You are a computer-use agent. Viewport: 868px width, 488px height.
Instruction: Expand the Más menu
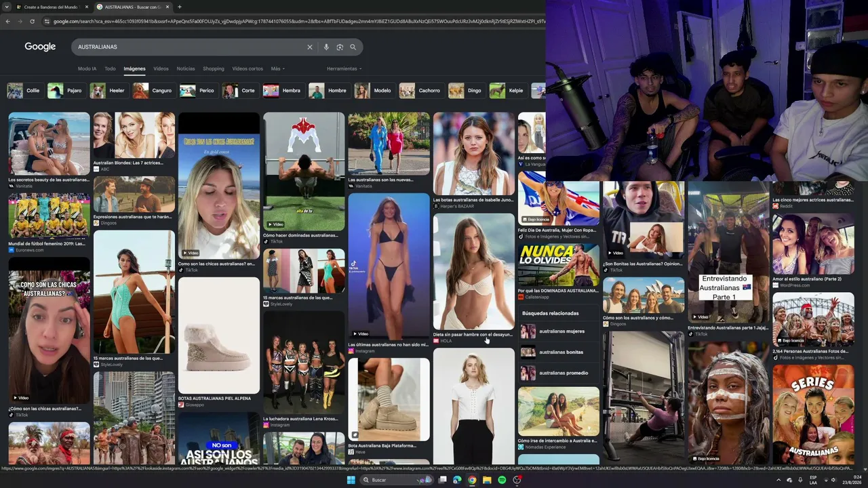coord(277,68)
